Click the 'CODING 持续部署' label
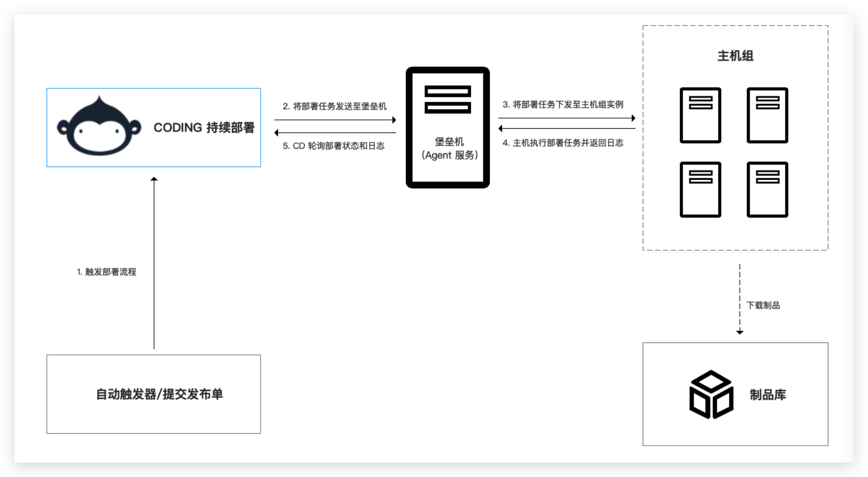Screen dimensions: 868x477 (x=204, y=128)
